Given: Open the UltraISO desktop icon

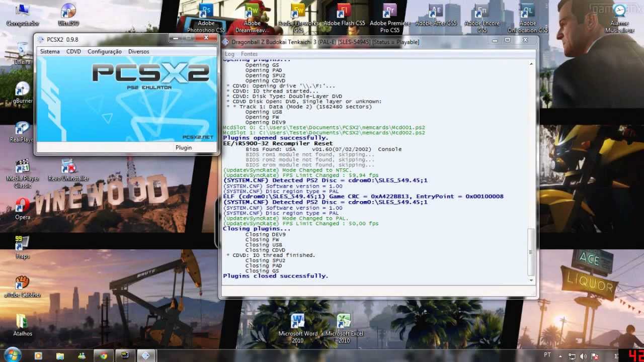Looking at the screenshot, I should 68,15.
